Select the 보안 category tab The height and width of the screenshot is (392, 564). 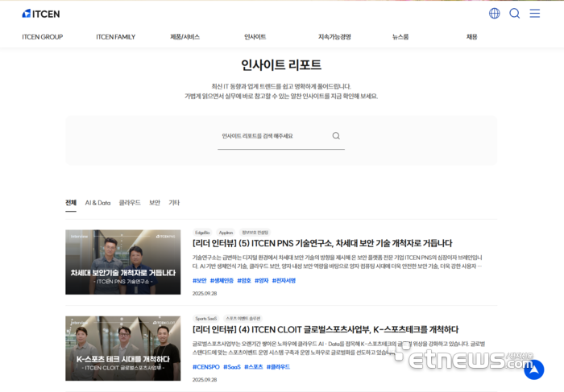[x=155, y=203]
